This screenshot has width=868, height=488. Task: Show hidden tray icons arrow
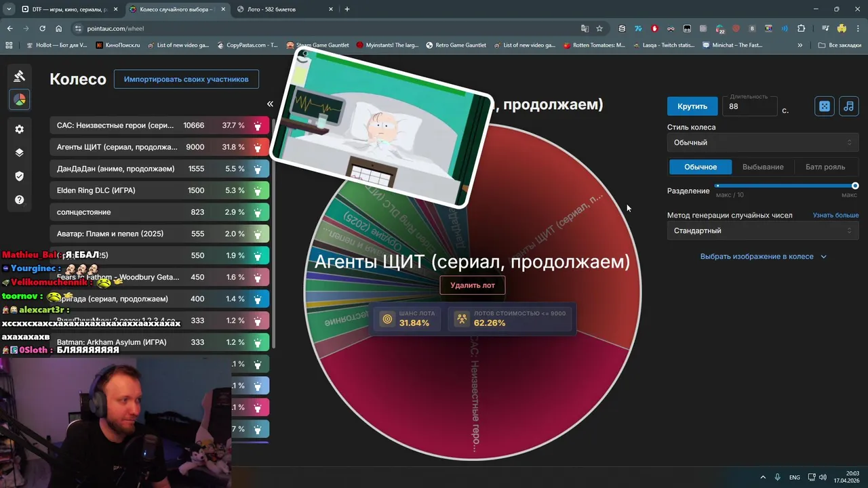pyautogui.click(x=762, y=477)
